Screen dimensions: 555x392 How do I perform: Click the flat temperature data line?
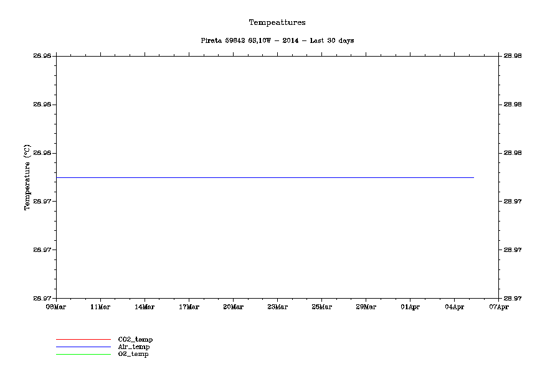(x=265, y=177)
